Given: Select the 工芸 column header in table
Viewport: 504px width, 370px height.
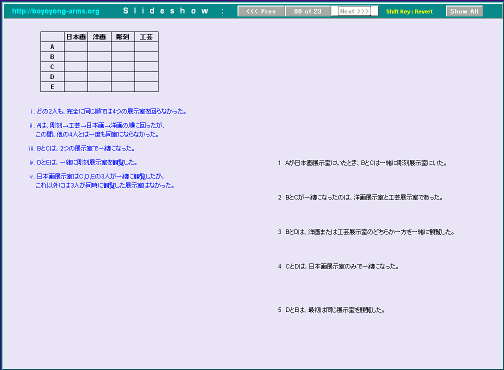Looking at the screenshot, I should pyautogui.click(x=146, y=37).
